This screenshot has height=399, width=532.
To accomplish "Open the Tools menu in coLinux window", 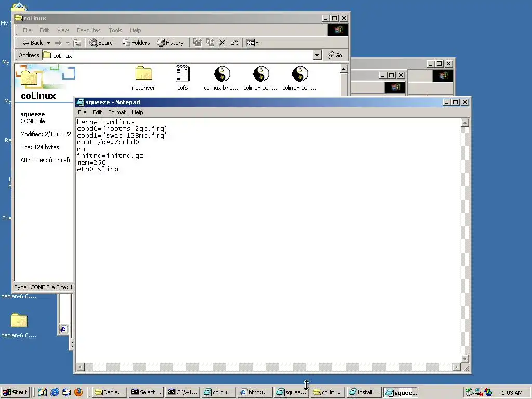I will [x=115, y=30].
